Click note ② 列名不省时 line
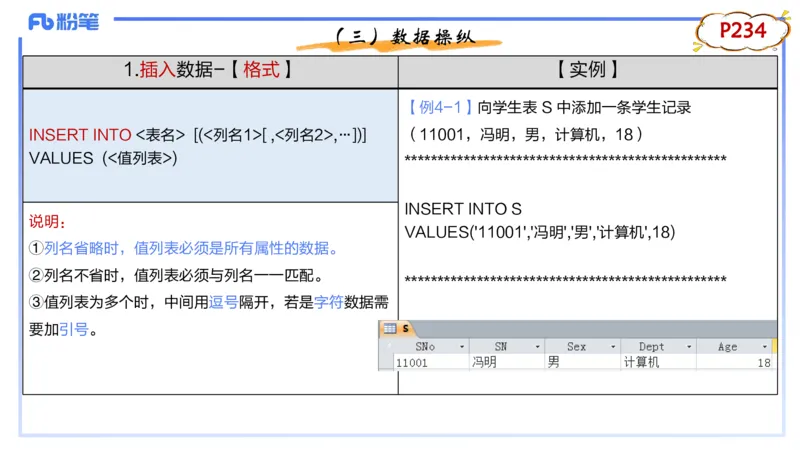This screenshot has width=800, height=450. point(177,276)
